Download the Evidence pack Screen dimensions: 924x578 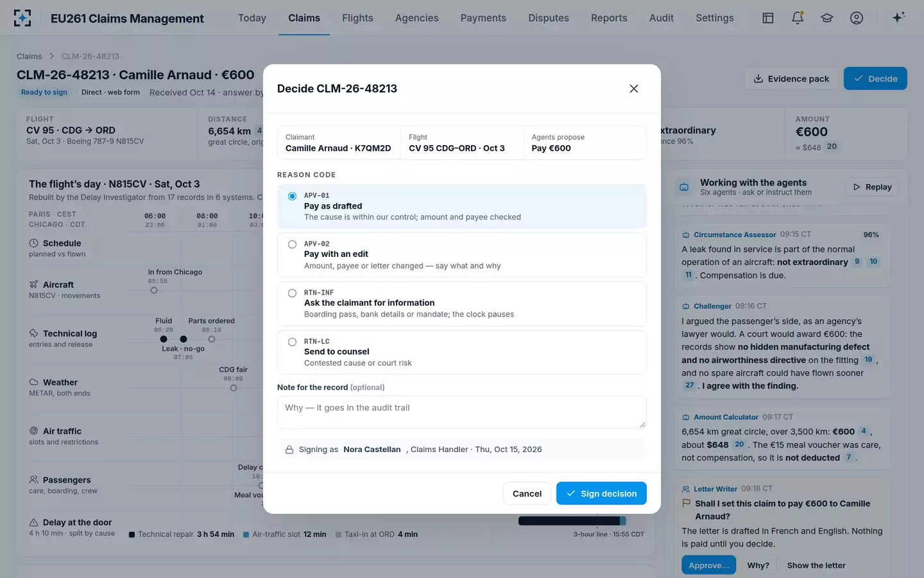pos(791,78)
